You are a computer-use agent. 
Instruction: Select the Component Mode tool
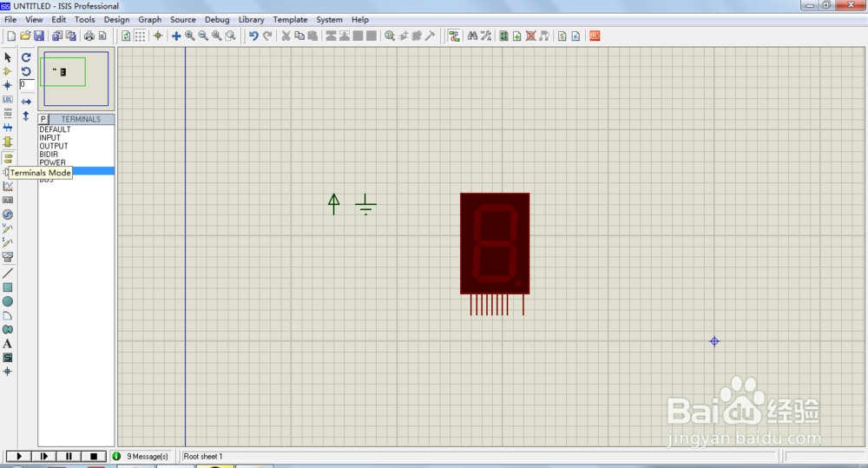[8, 71]
